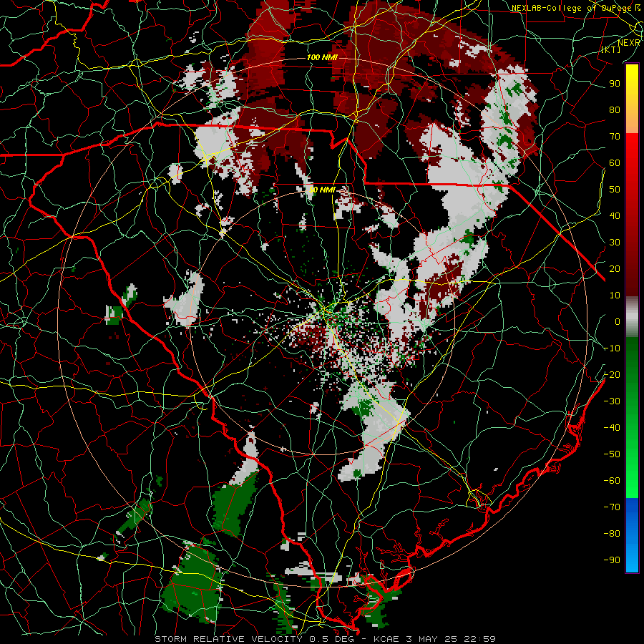The width and height of the screenshot is (644, 644).
Task: Click the positive 70 knot scale value
Action: tap(615, 137)
